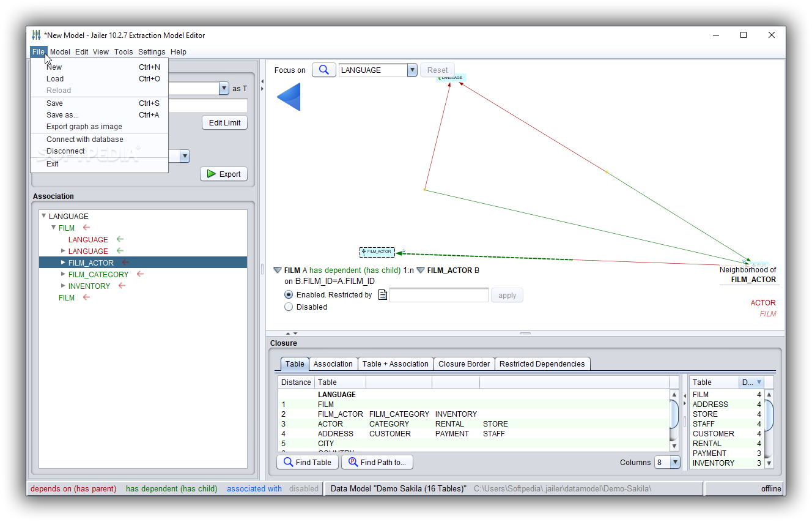The image size is (812, 522).
Task: Select the Enabled. Restricted by radio button
Action: (289, 294)
